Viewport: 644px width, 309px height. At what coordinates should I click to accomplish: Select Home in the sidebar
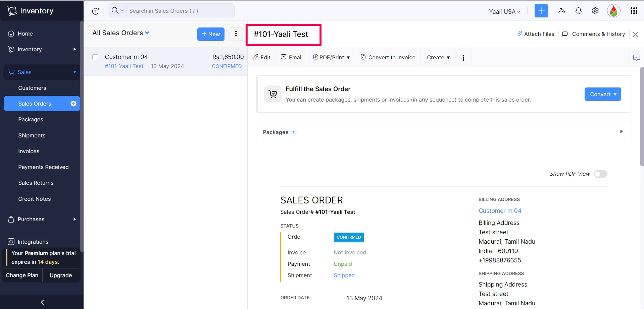(x=25, y=33)
